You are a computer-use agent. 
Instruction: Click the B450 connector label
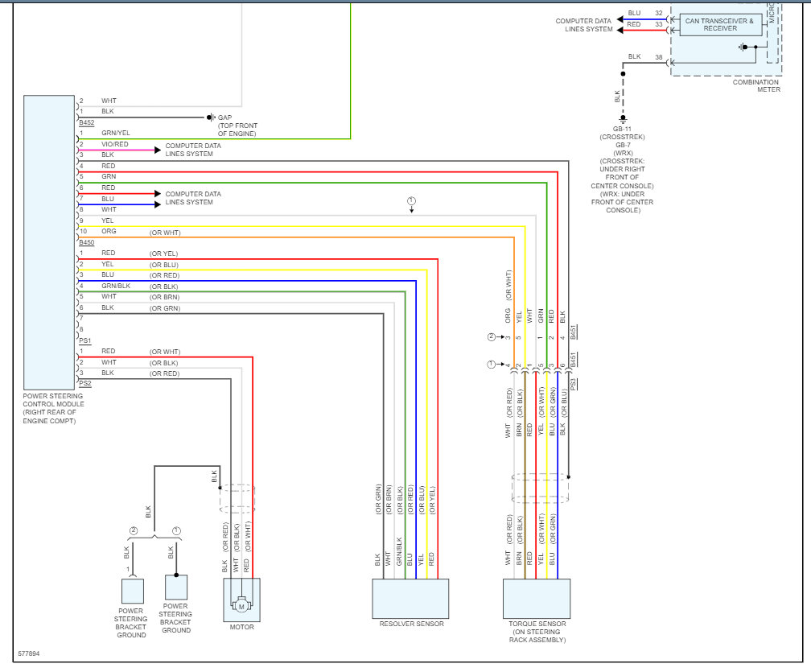tap(86, 242)
